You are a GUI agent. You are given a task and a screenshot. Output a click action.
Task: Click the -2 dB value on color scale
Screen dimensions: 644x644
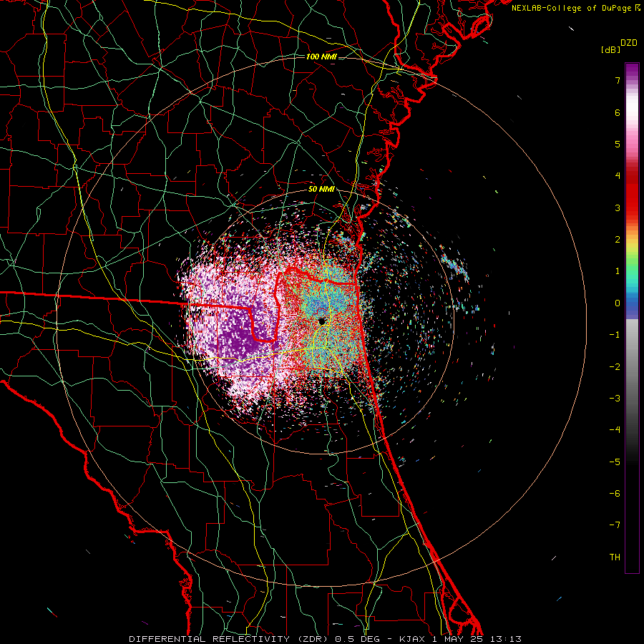615,367
